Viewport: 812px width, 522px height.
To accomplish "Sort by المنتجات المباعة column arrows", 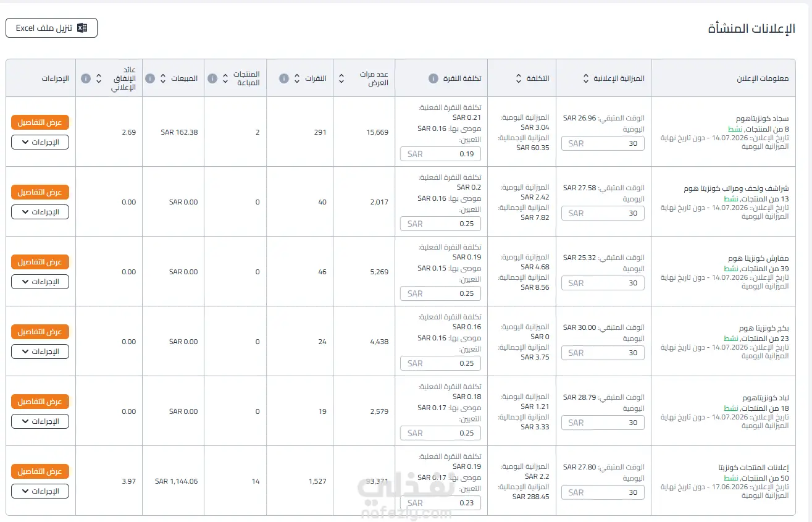I will pos(225,78).
